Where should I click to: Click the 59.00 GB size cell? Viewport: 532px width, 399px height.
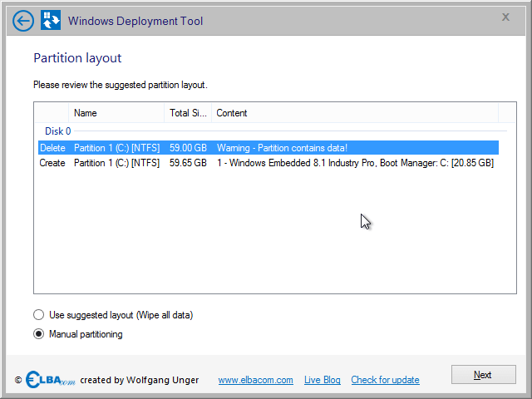pos(188,148)
